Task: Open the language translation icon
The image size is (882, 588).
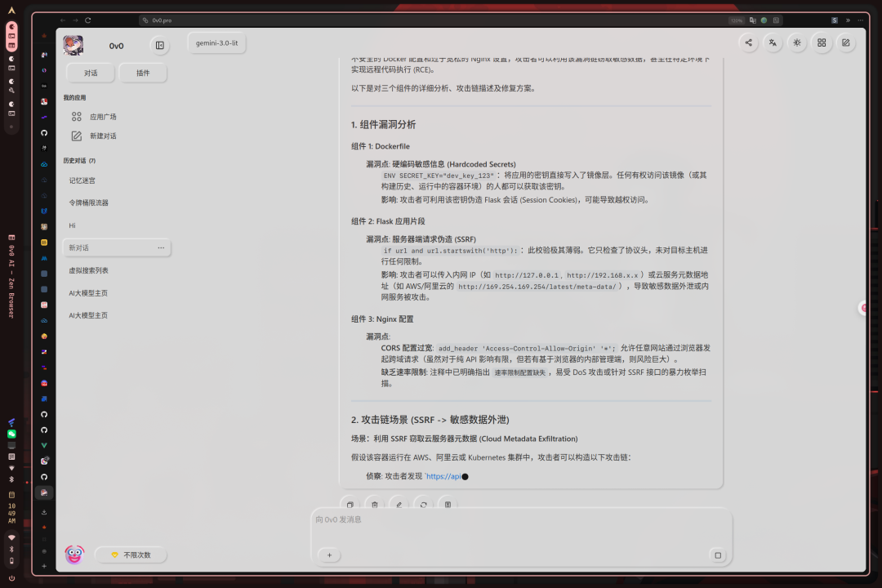Action: pos(773,42)
